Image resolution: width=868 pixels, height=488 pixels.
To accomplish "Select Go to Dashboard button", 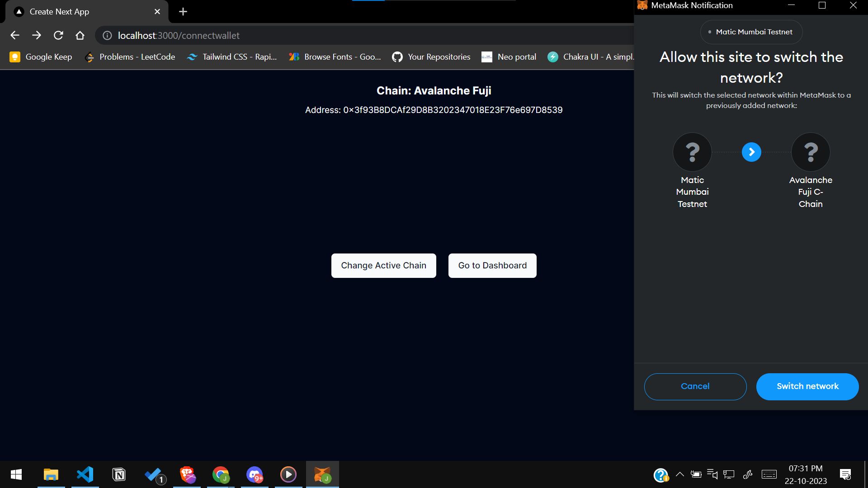I will click(492, 265).
